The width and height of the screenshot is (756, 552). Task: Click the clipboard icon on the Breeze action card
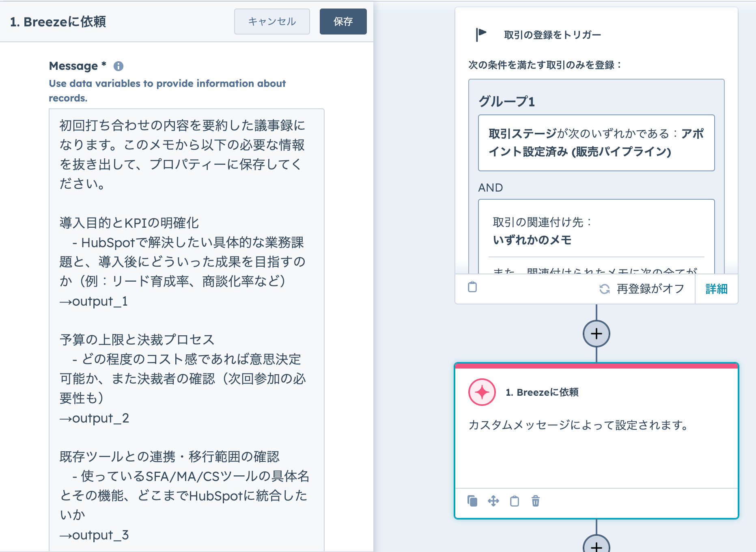(x=515, y=501)
